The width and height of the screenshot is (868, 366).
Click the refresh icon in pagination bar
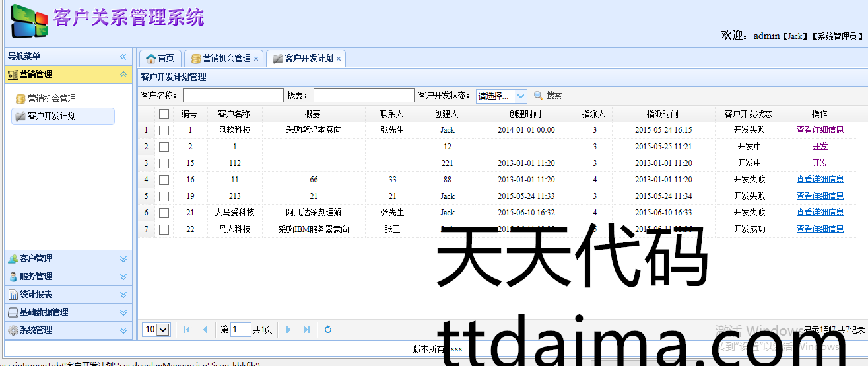(x=328, y=330)
